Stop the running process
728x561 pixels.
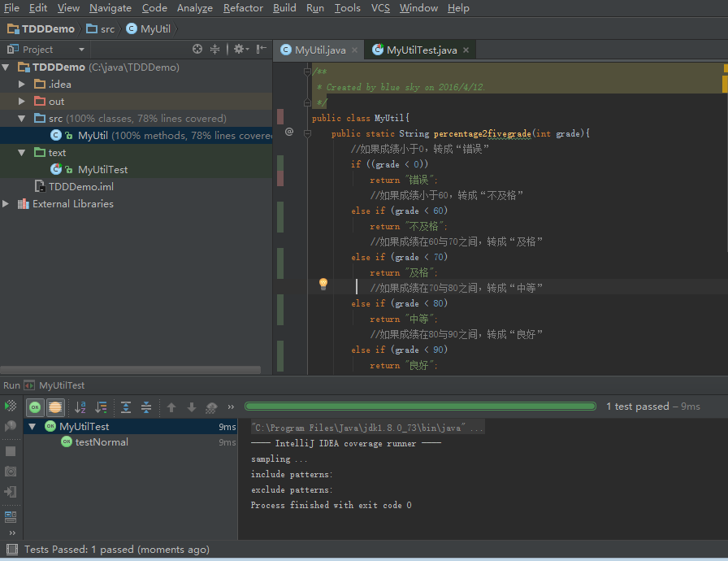pos(11,451)
